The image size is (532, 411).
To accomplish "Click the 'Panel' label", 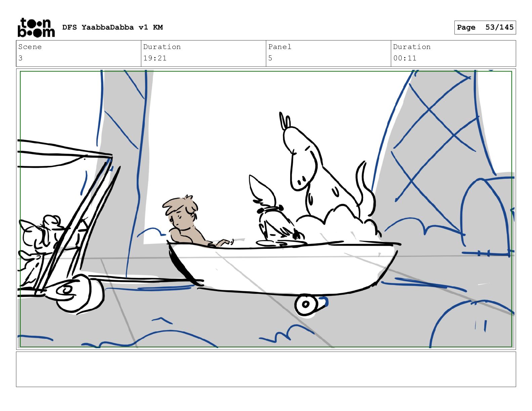I will tap(280, 47).
